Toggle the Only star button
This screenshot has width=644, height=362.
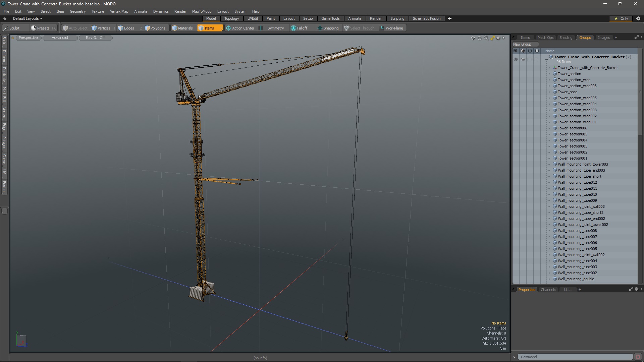point(621,18)
